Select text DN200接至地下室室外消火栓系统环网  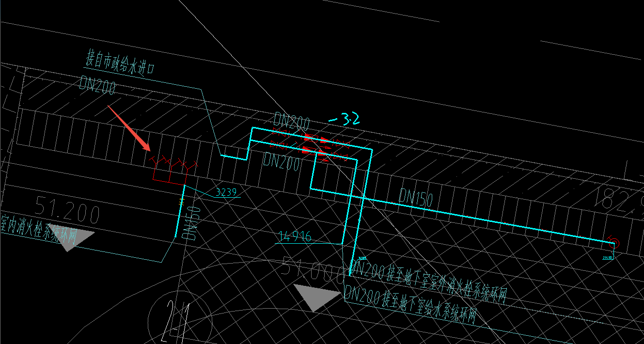point(428,281)
